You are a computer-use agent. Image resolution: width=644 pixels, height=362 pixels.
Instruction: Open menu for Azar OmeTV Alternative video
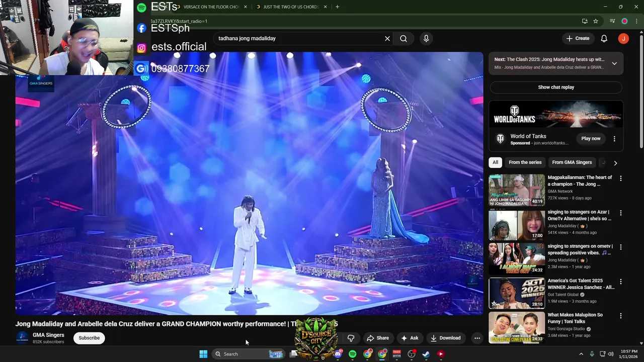click(620, 213)
